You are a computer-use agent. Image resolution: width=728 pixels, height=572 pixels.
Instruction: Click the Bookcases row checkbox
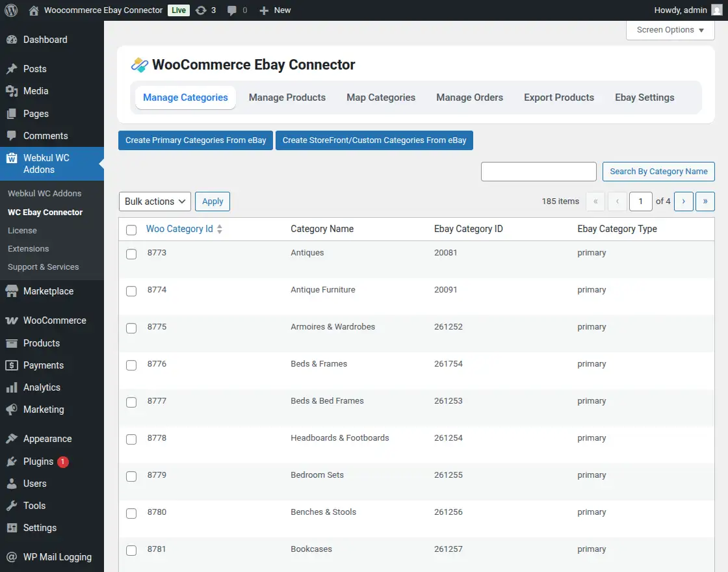131,551
